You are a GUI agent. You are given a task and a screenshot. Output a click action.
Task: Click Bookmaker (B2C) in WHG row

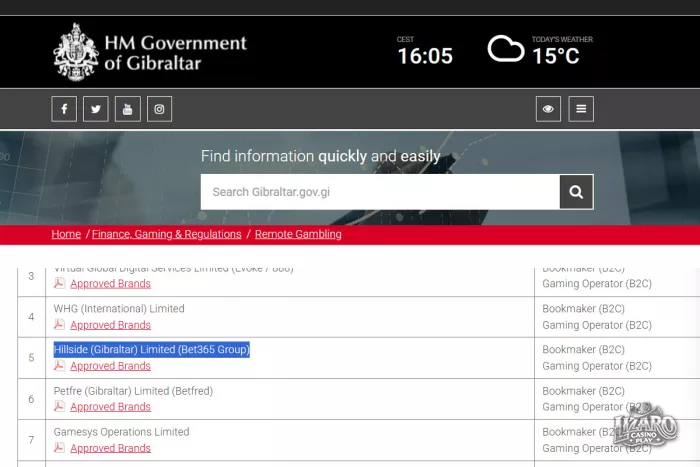pyautogui.click(x=583, y=309)
